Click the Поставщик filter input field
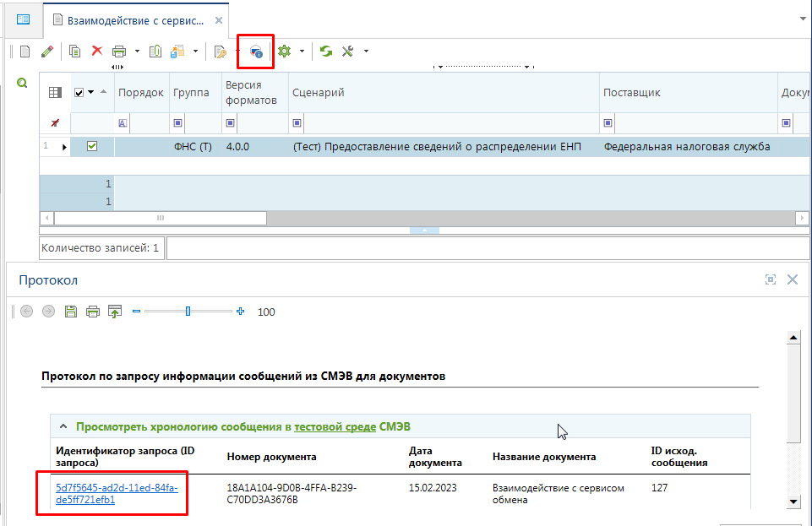Screen dimensions: 812x526 click(x=696, y=123)
